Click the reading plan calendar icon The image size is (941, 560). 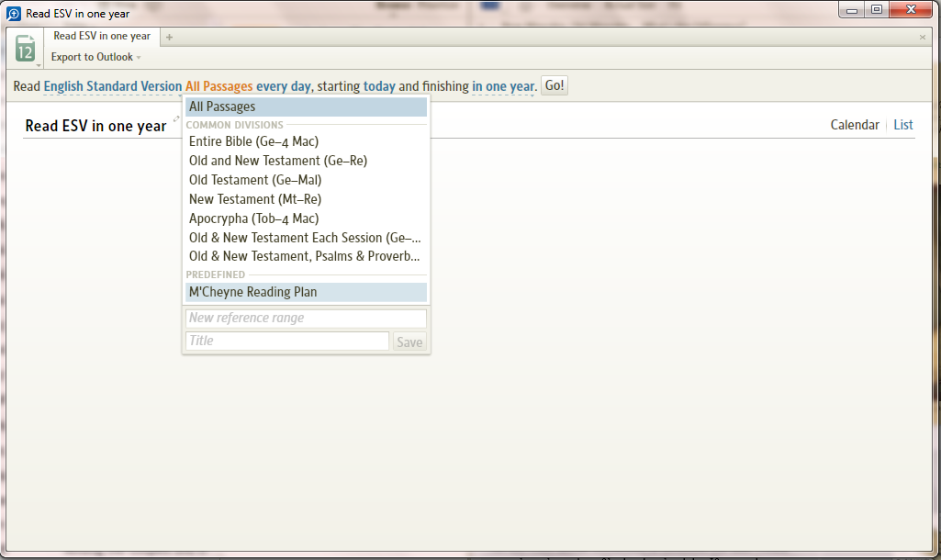click(x=25, y=49)
